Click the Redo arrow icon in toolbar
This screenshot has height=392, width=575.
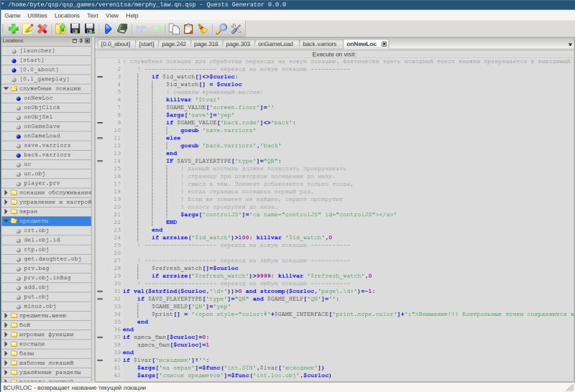click(155, 29)
